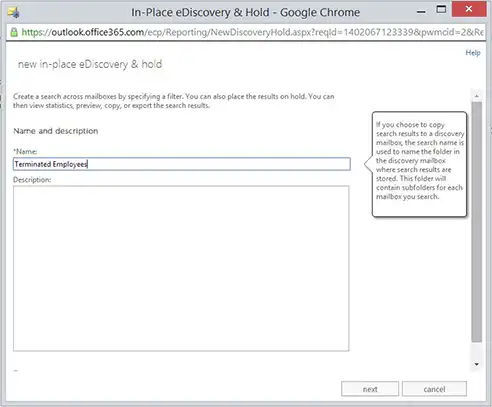
Task: Minimize the eDiscovery popup window
Action: (421, 12)
